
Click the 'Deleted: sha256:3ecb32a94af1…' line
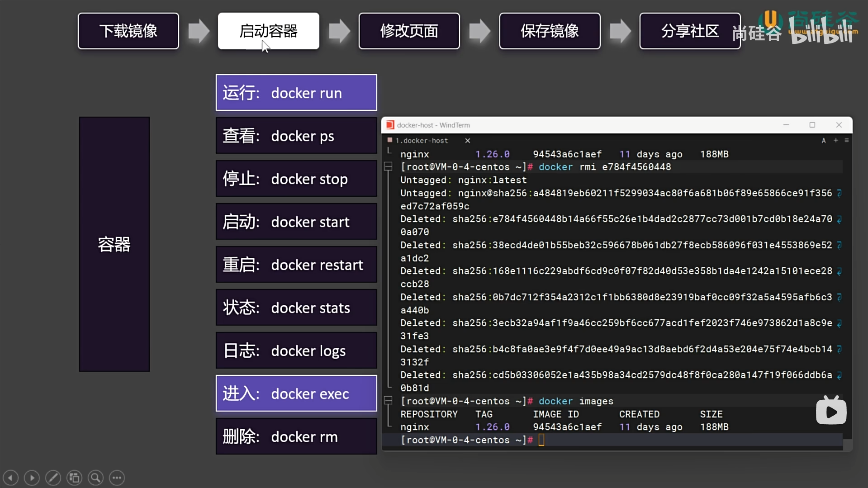616,323
